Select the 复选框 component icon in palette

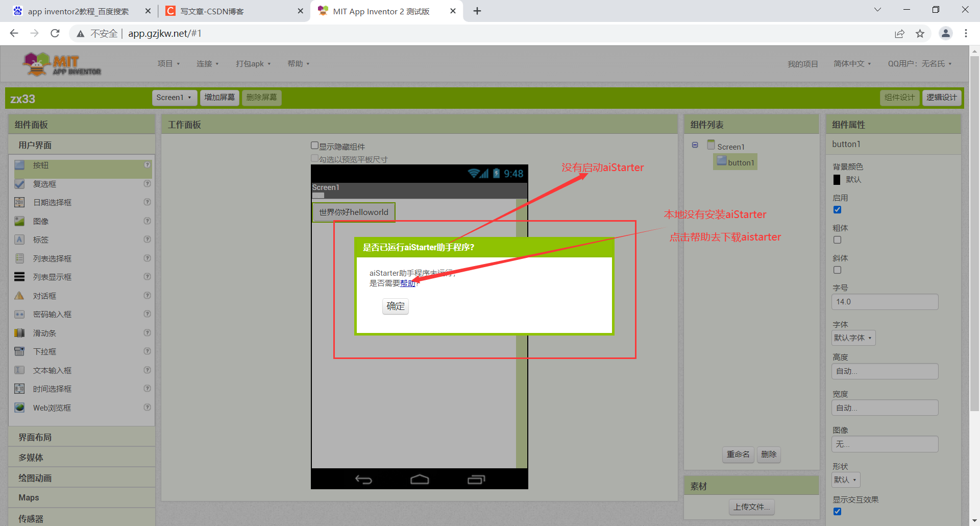point(19,184)
